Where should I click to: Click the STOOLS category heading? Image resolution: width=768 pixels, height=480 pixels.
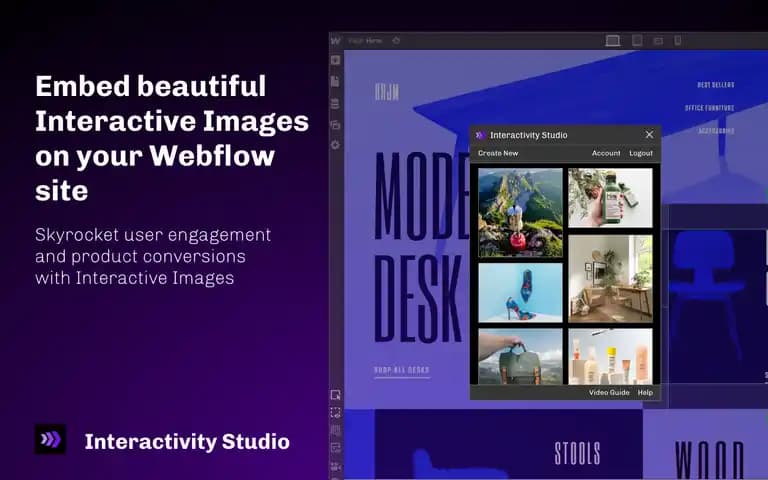tap(577, 453)
